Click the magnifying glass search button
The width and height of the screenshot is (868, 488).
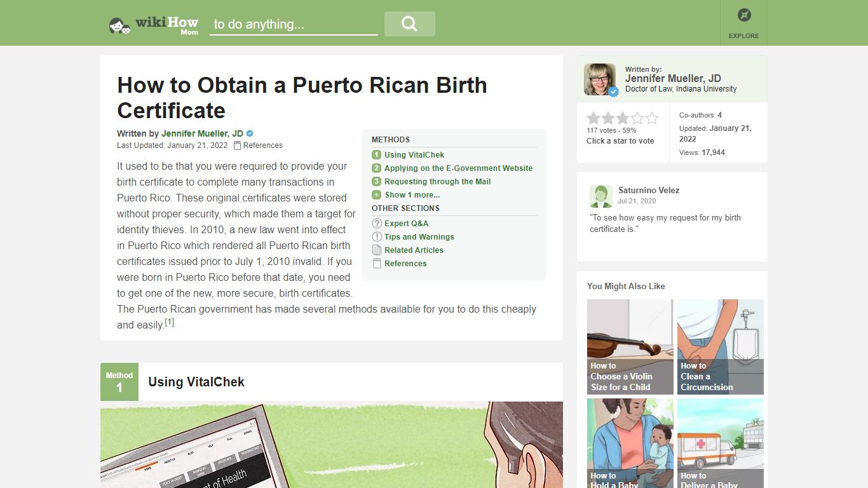click(x=410, y=24)
